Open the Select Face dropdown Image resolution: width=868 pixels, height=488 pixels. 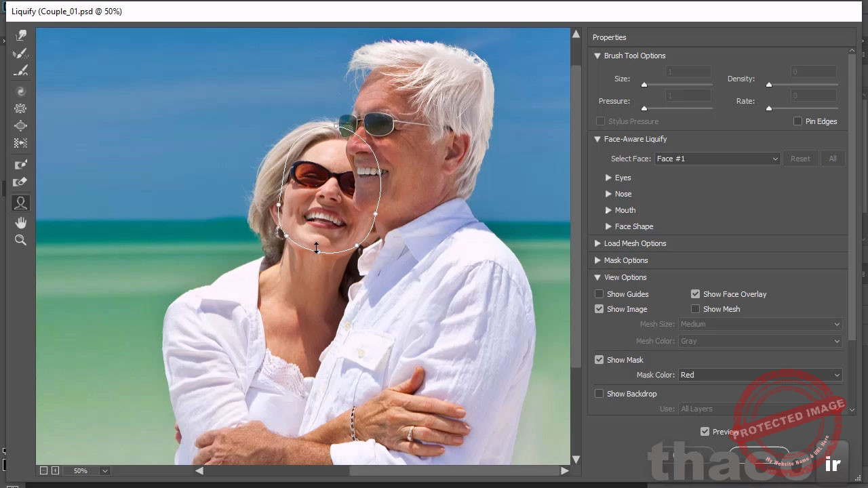717,159
